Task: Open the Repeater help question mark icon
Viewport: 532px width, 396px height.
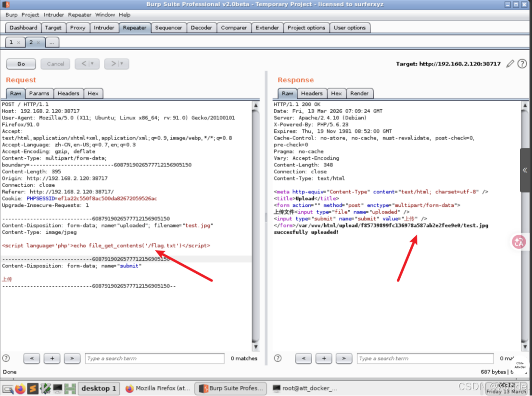Action: (522, 64)
